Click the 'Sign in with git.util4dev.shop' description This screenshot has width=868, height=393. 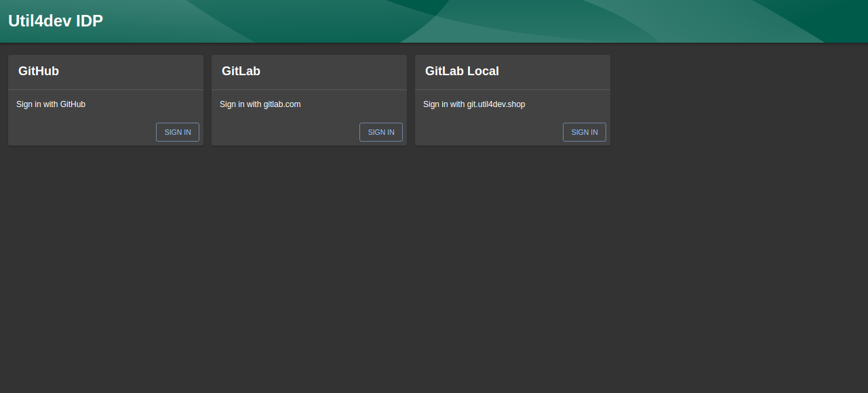pos(474,104)
